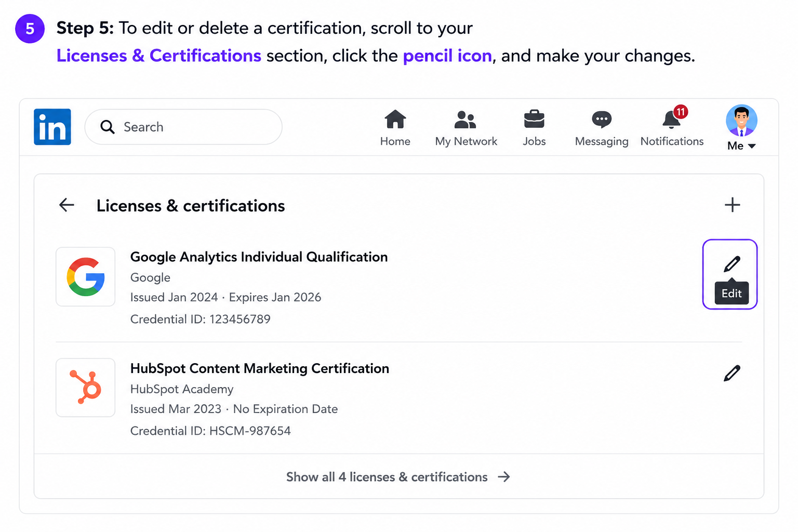Open the Home icon in navbar

click(395, 119)
